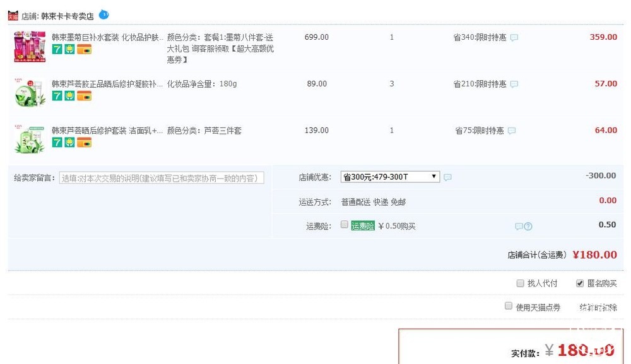
Task: Click the 7-day return badge under 韩束墨菊巨补水套装
Action: 57,49
